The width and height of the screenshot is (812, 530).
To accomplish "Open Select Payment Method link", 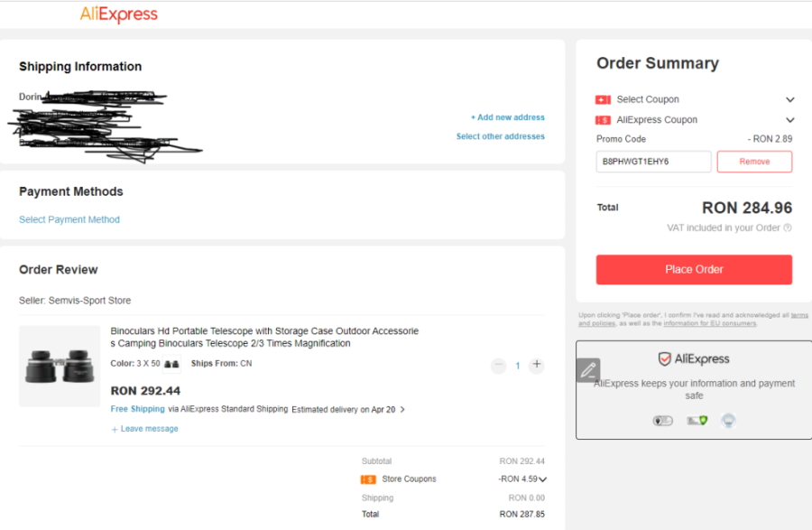I will click(69, 219).
